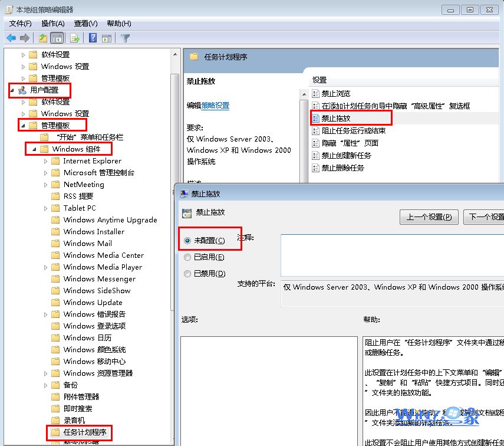
Task: Click the 禁止浏览 policy icon
Action: [x=315, y=94]
